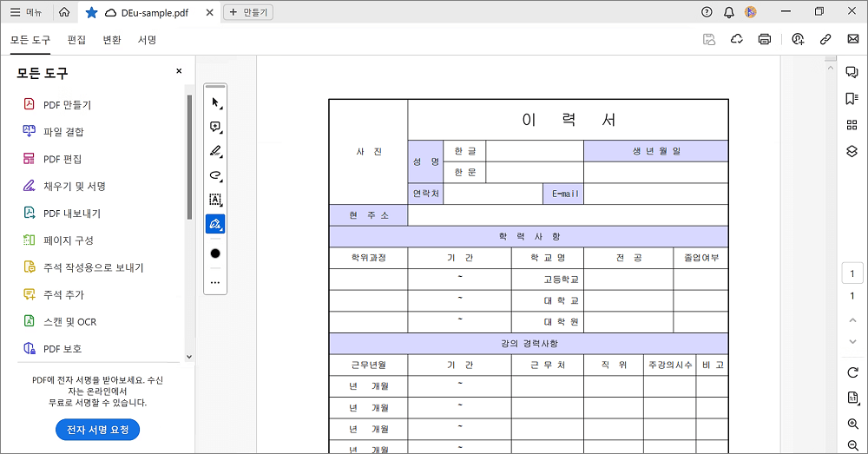This screenshot has height=454, width=868.
Task: Click the 고등학교 cell
Action: 548,279
